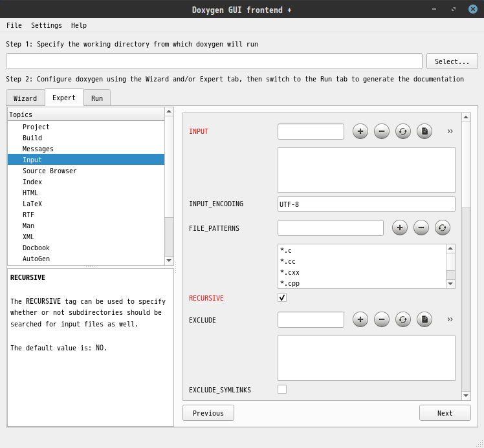Click the file patterns list scroll-down arrow
Viewport: 484px width, 448px height.
point(450,284)
